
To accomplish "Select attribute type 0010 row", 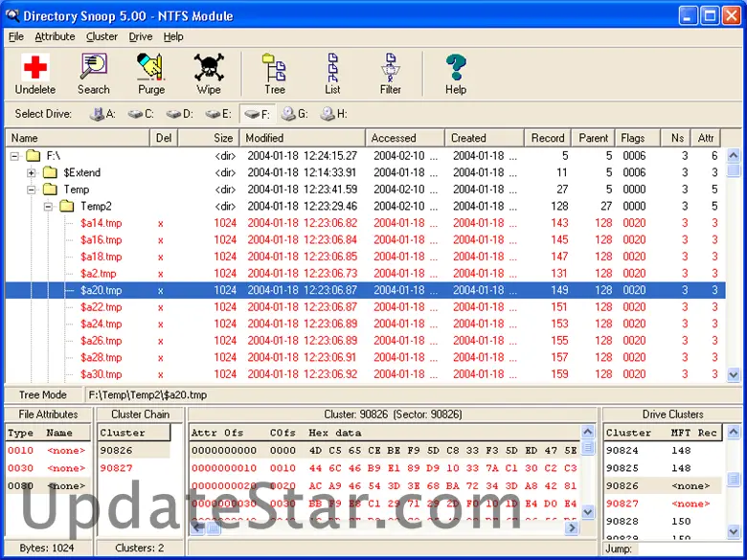I will (48, 451).
